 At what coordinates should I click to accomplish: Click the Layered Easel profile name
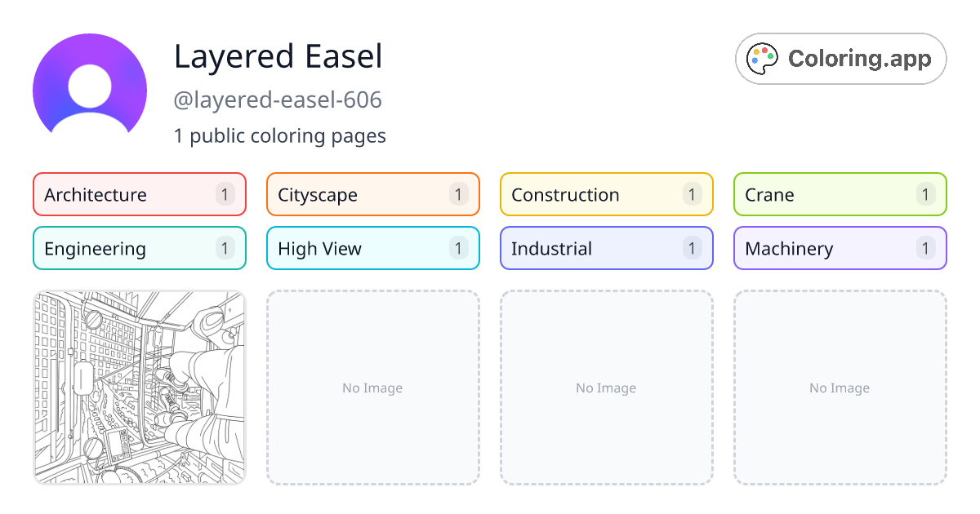[x=278, y=56]
